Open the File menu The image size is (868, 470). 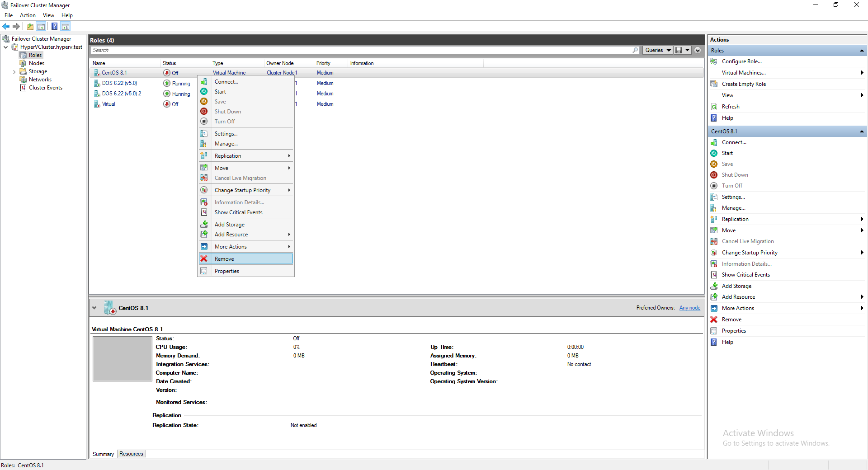coord(9,15)
